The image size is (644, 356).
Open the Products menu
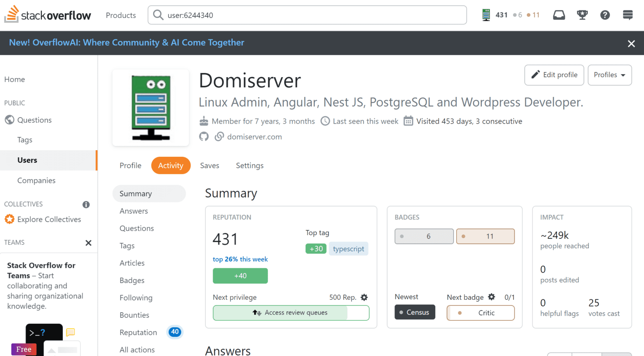[x=121, y=16]
